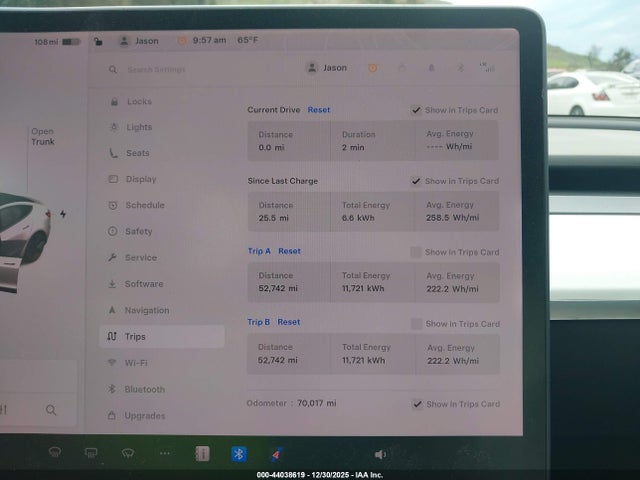Click the Search Settings field
This screenshot has width=640, height=480.
tap(156, 69)
